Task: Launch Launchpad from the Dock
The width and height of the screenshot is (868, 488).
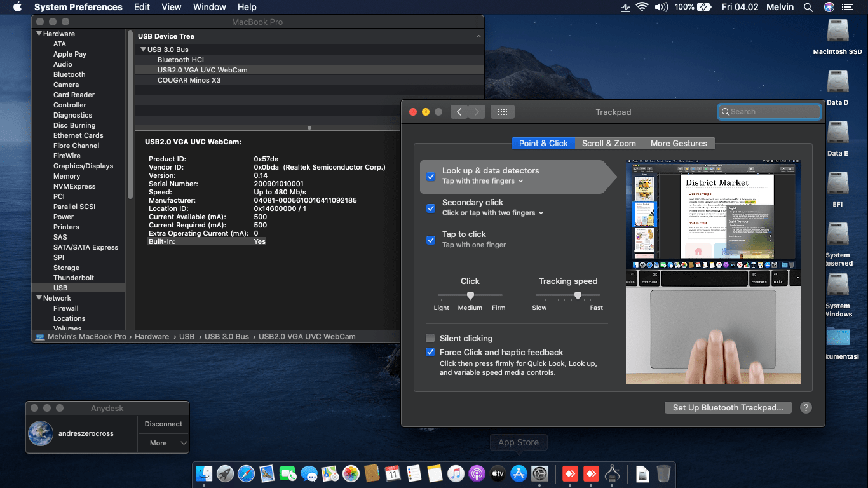Action: (225, 473)
